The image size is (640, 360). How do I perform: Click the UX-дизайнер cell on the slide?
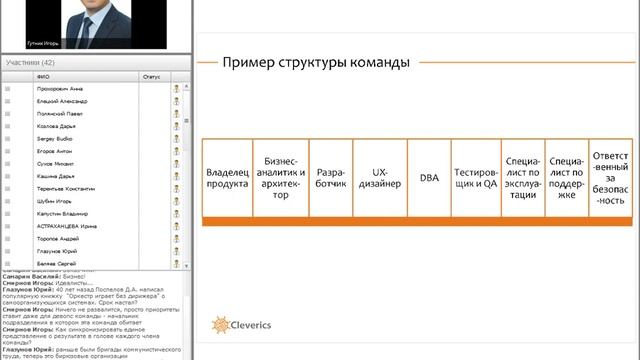[x=380, y=178]
